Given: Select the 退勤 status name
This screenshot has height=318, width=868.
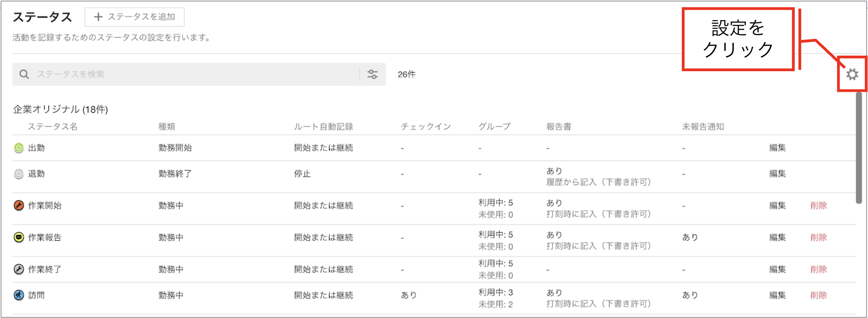Looking at the screenshot, I should point(36,174).
